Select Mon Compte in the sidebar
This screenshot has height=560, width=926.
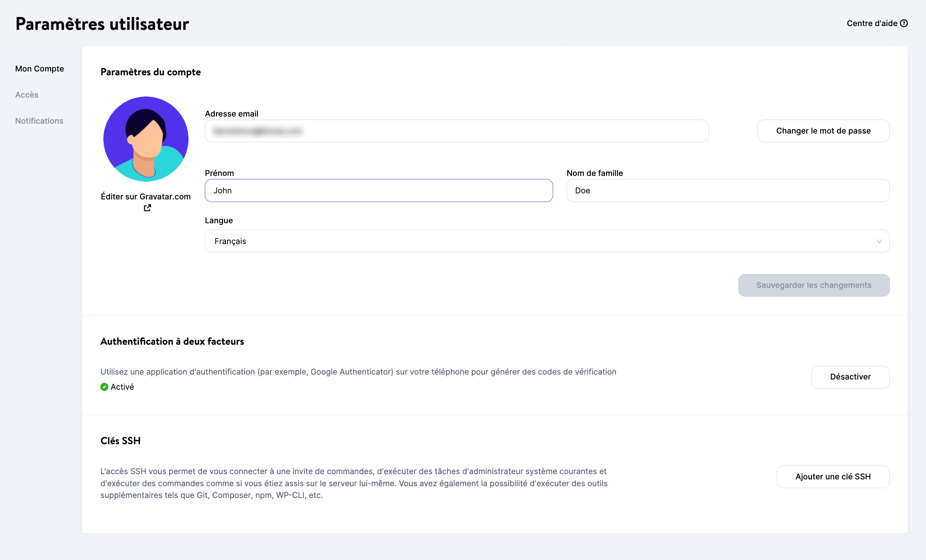pos(39,68)
